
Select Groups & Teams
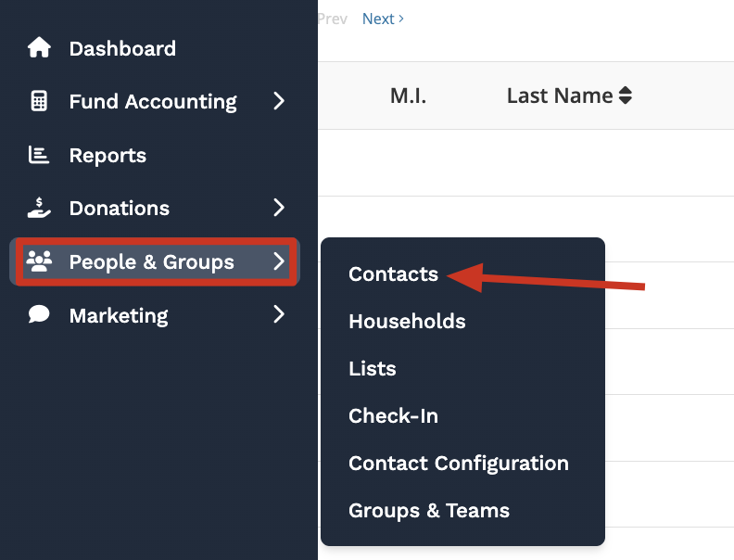point(428,511)
